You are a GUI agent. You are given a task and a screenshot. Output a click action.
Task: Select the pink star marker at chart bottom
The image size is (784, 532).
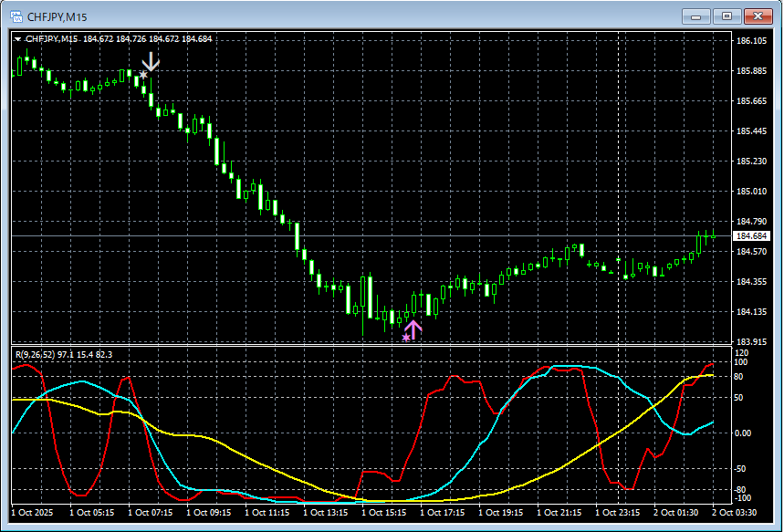click(406, 339)
